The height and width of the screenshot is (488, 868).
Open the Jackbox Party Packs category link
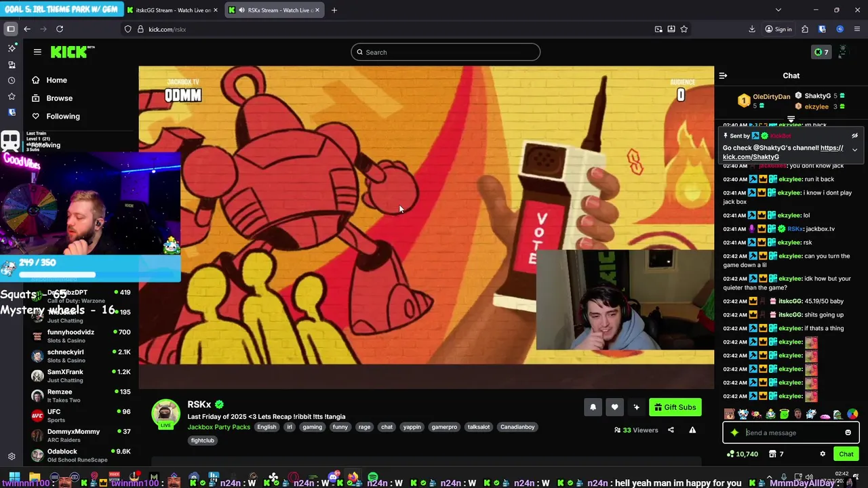tap(218, 427)
